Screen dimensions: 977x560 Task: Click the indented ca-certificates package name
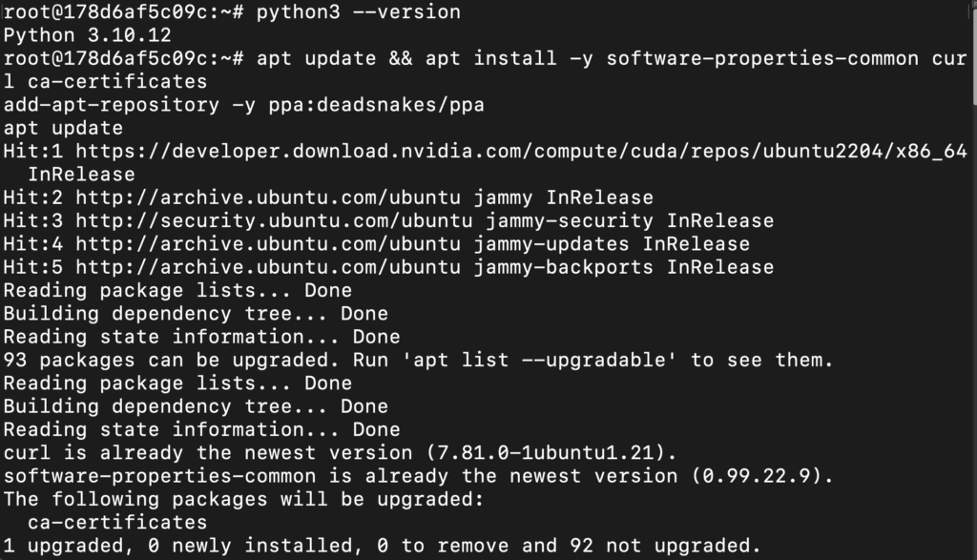point(117,522)
